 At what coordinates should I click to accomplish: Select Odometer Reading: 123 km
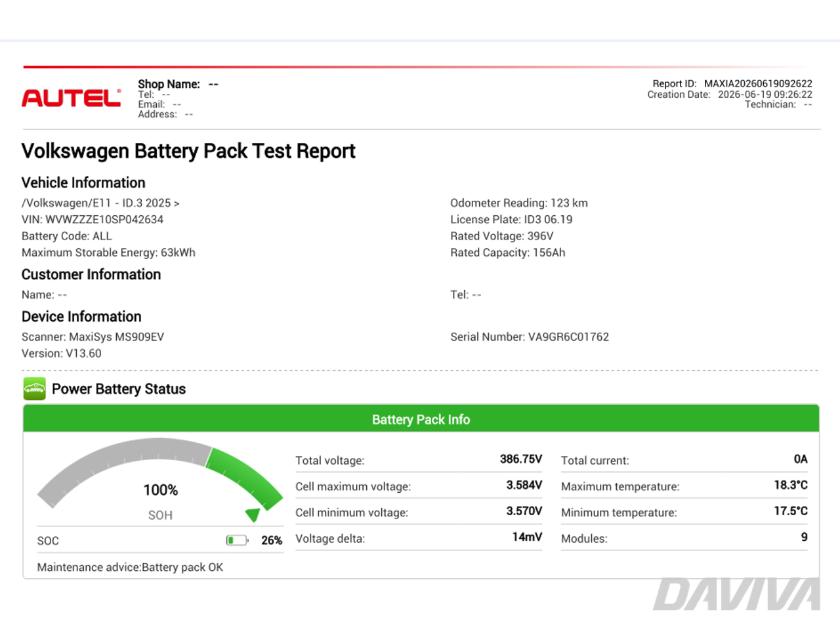pos(519,203)
